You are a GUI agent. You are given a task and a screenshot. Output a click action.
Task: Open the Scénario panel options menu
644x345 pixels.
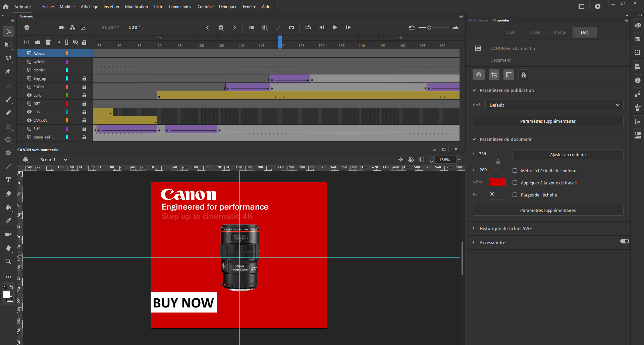click(461, 16)
